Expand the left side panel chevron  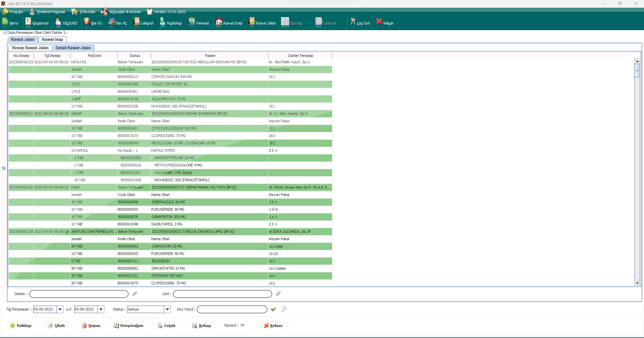(x=4, y=168)
